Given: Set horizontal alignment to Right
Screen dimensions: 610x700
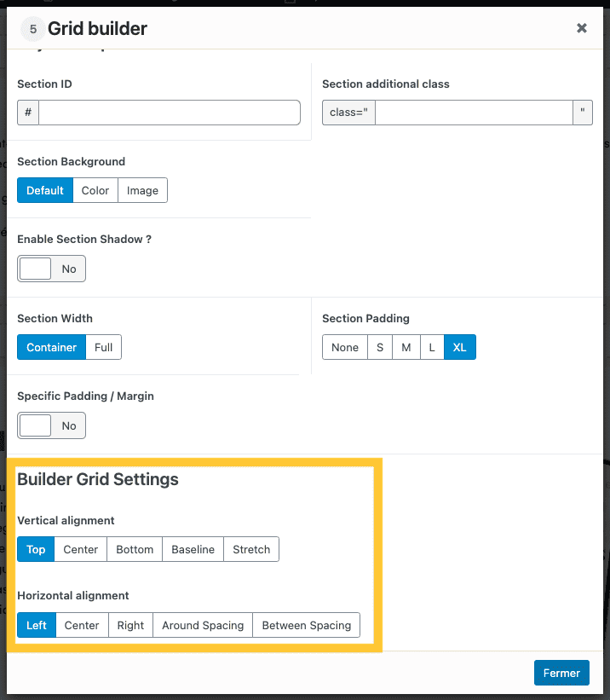Looking at the screenshot, I should [130, 625].
